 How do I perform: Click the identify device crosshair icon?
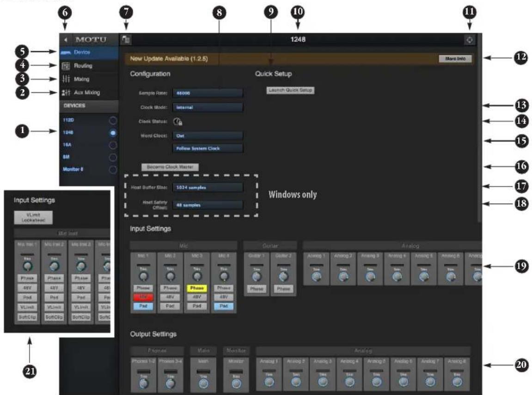coord(470,40)
